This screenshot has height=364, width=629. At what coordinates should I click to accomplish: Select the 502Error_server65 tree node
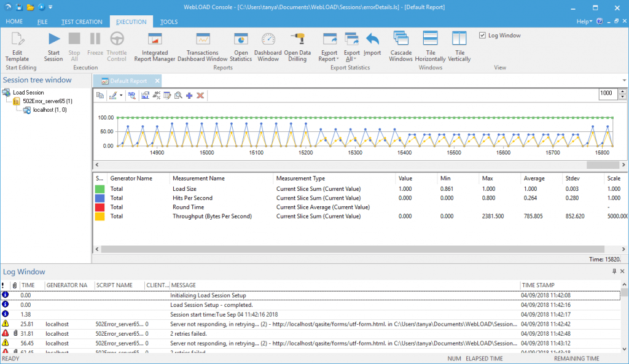47,101
